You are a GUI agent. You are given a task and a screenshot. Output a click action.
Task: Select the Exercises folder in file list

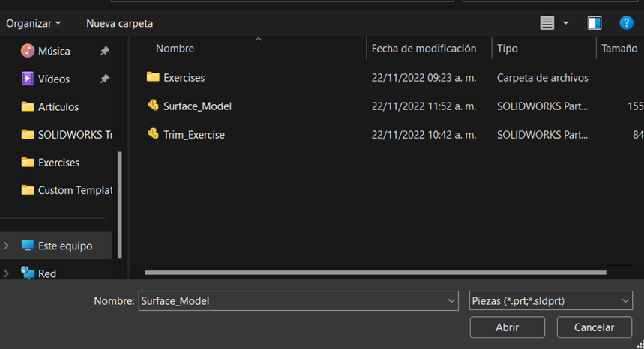(x=184, y=77)
